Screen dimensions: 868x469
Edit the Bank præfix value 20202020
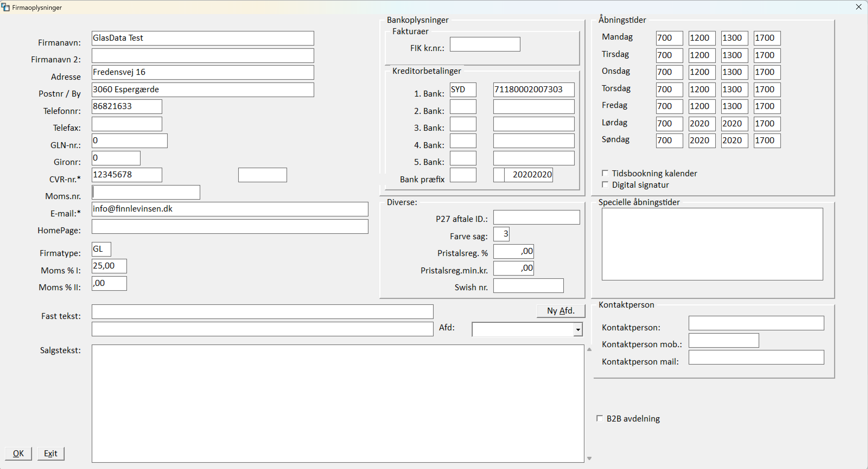(x=529, y=175)
